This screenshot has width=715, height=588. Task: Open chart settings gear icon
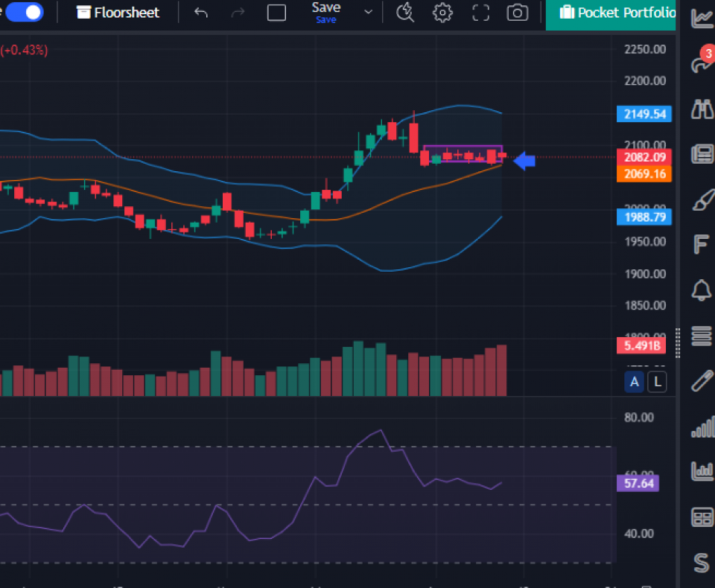pos(443,13)
